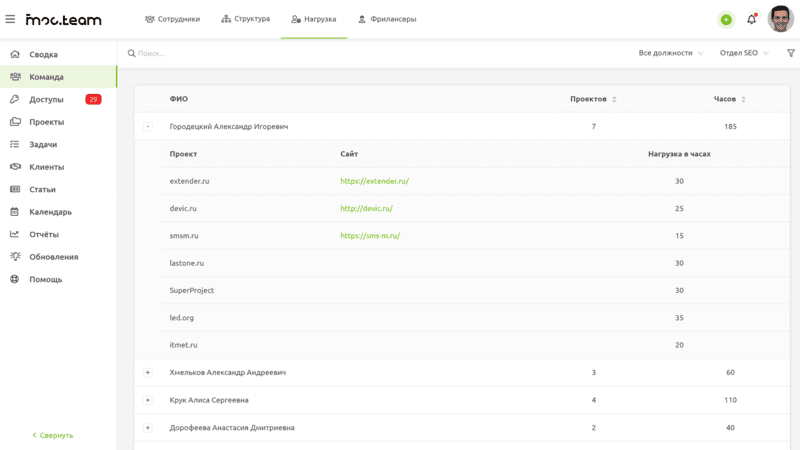Go to Сводка in the sidebar

pyautogui.click(x=58, y=54)
